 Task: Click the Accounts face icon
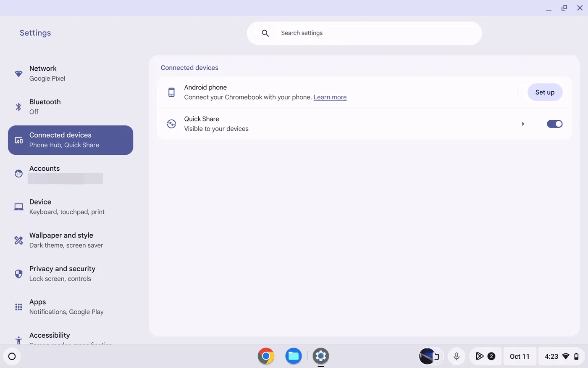click(18, 173)
